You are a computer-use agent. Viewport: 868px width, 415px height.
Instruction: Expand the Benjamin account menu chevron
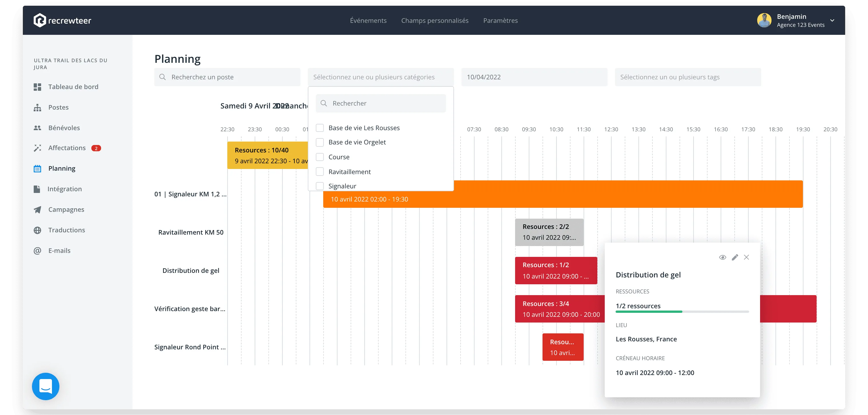(832, 21)
